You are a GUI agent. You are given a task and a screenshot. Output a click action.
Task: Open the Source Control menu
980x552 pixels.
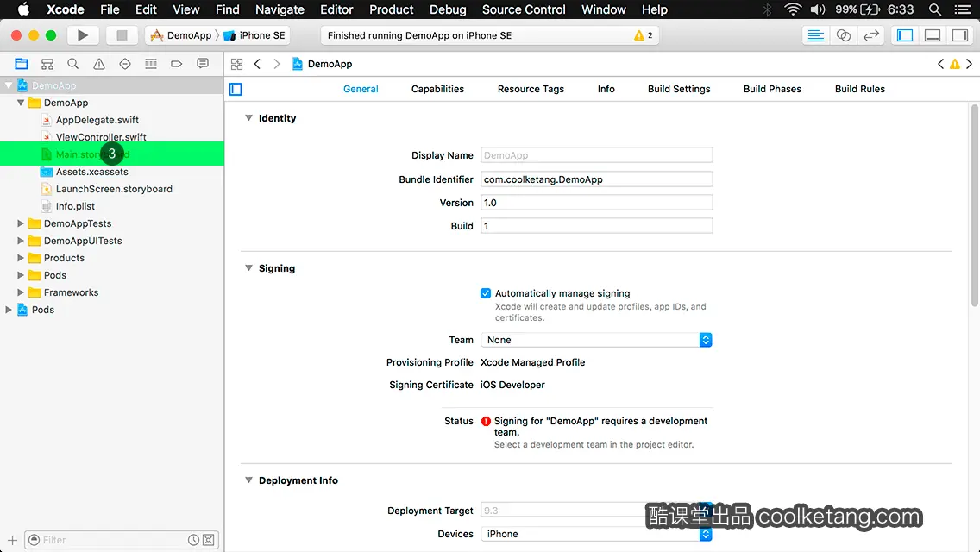click(x=523, y=9)
